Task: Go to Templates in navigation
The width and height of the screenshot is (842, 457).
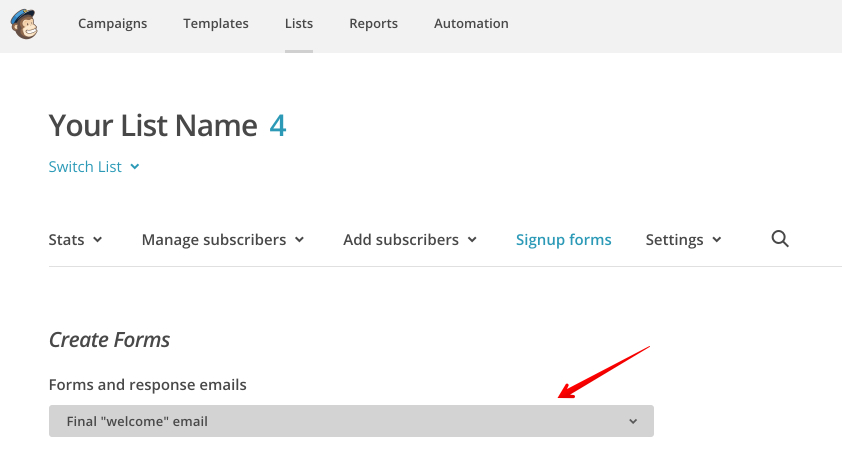Action: [x=216, y=24]
